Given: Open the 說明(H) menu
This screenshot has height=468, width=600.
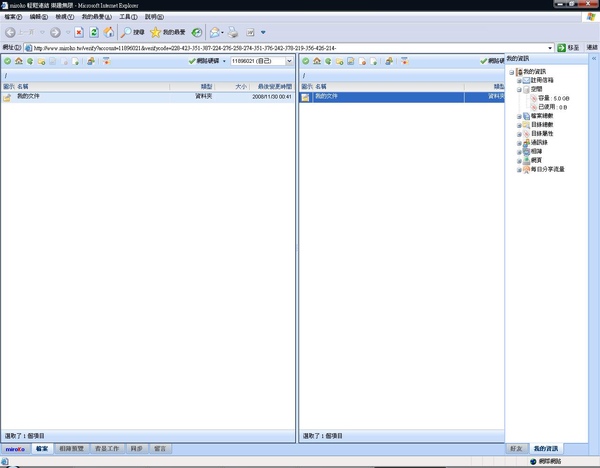Looking at the screenshot, I should tap(154, 17).
